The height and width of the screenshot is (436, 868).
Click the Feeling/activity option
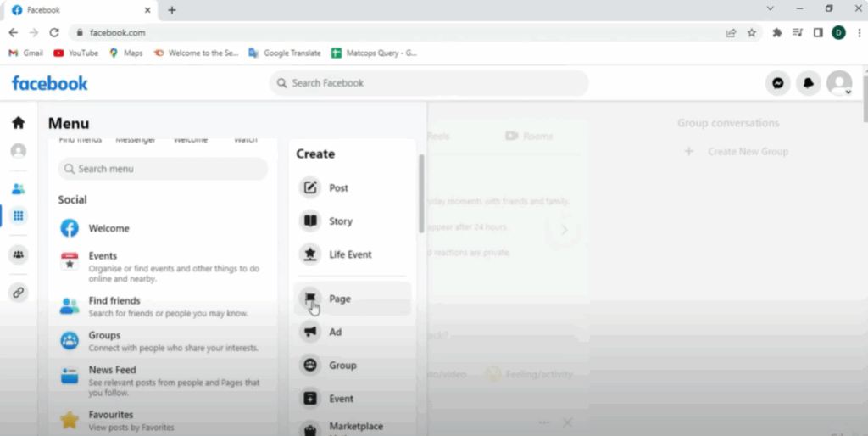point(529,375)
